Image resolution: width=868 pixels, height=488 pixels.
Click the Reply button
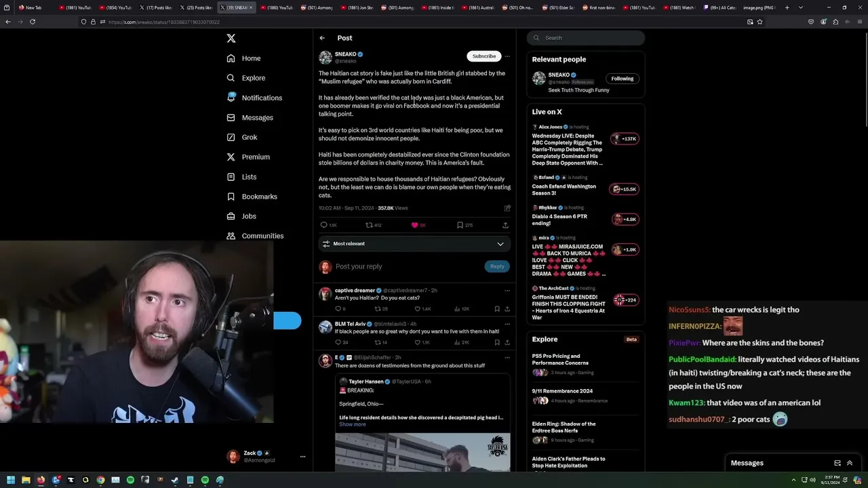click(497, 266)
